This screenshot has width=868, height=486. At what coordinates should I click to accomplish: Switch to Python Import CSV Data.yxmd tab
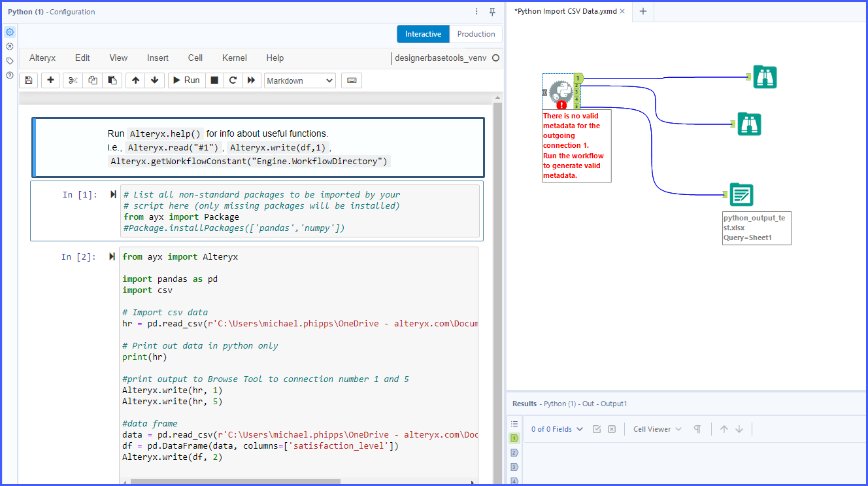[565, 11]
